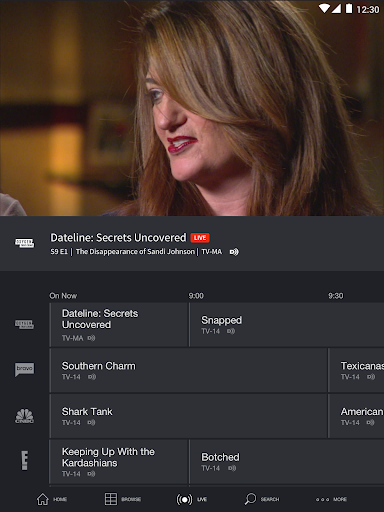
Task: Select Southern Charm program
Action: coord(188,370)
